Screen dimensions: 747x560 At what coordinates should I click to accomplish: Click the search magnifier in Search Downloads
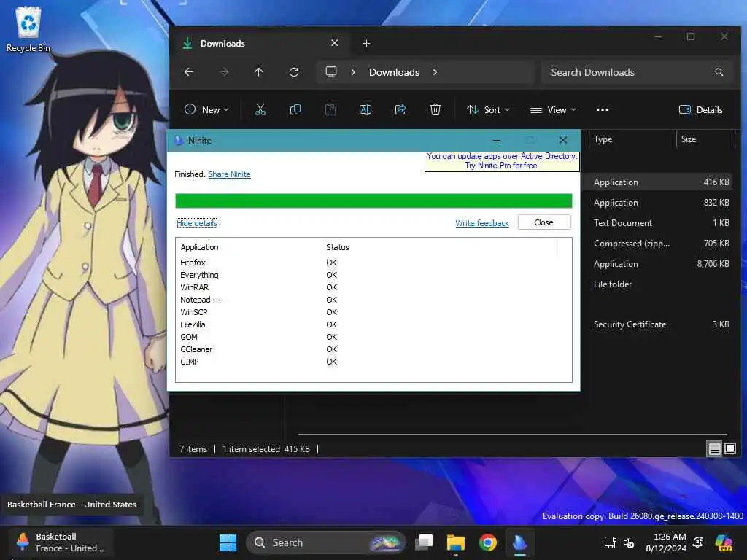(719, 72)
